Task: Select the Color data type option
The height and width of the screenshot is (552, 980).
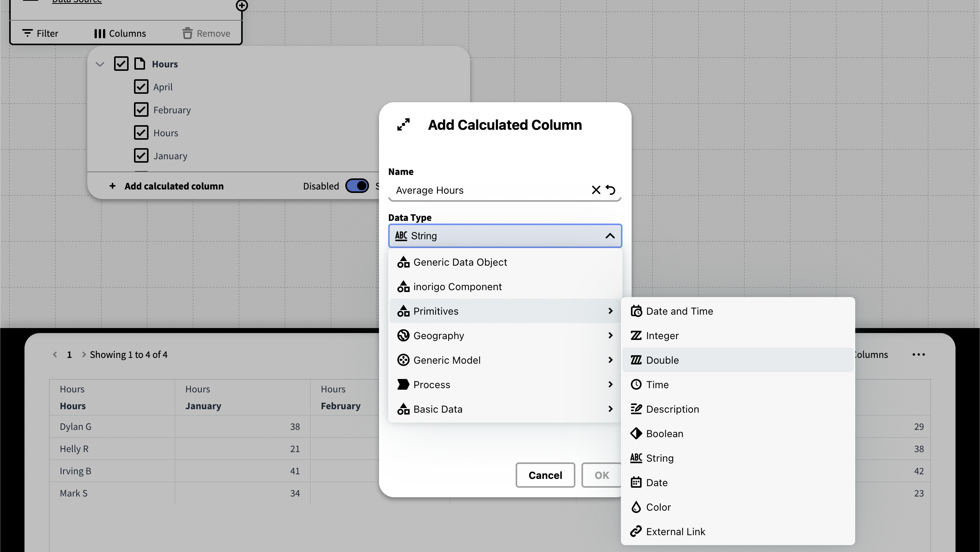Action: pos(658,507)
